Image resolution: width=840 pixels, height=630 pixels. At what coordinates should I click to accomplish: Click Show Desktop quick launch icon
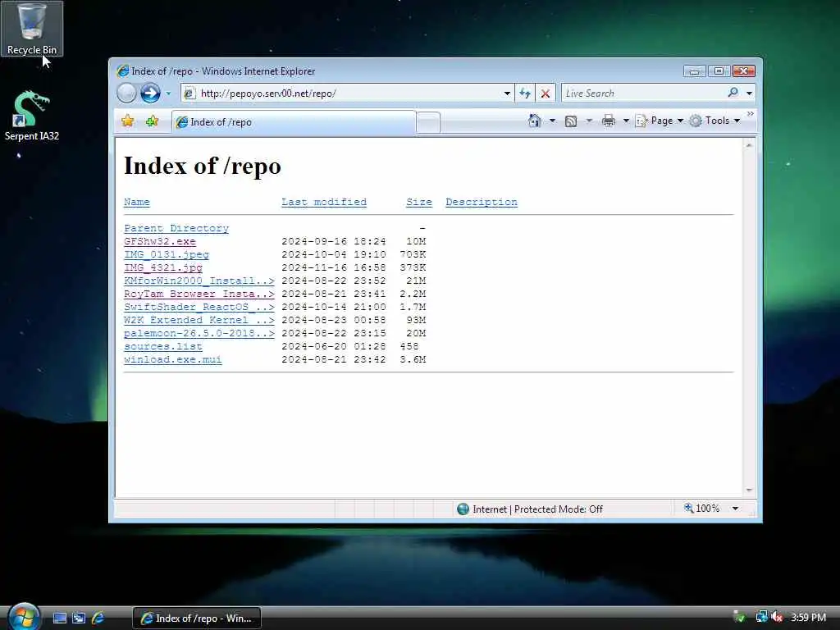59,619
